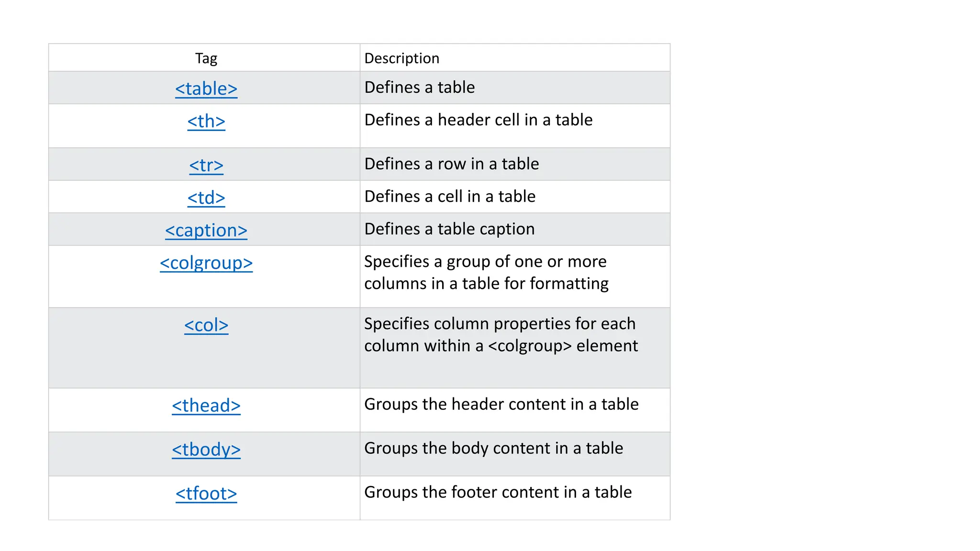Click 'Defines a cell in a table' text
Image resolution: width=980 pixels, height=551 pixels.
[x=450, y=197]
